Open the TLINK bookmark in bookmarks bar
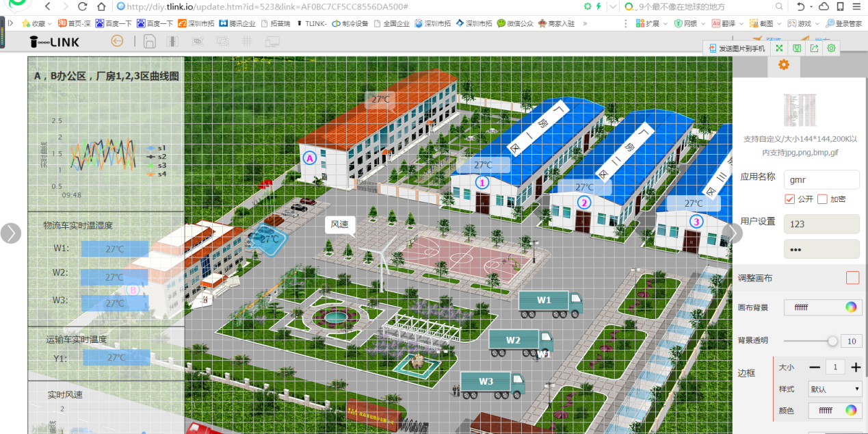Viewport: 868px width, 434px height. (311, 23)
